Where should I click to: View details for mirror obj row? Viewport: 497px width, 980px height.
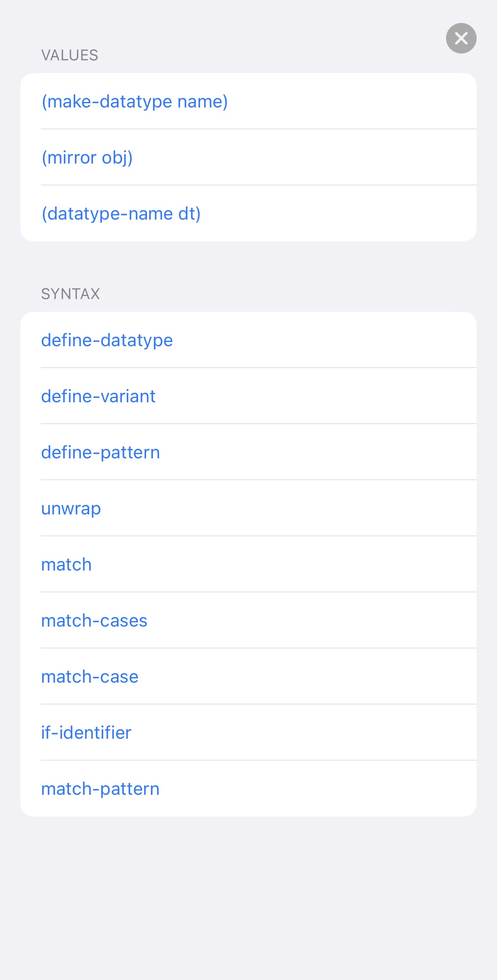tap(248, 157)
